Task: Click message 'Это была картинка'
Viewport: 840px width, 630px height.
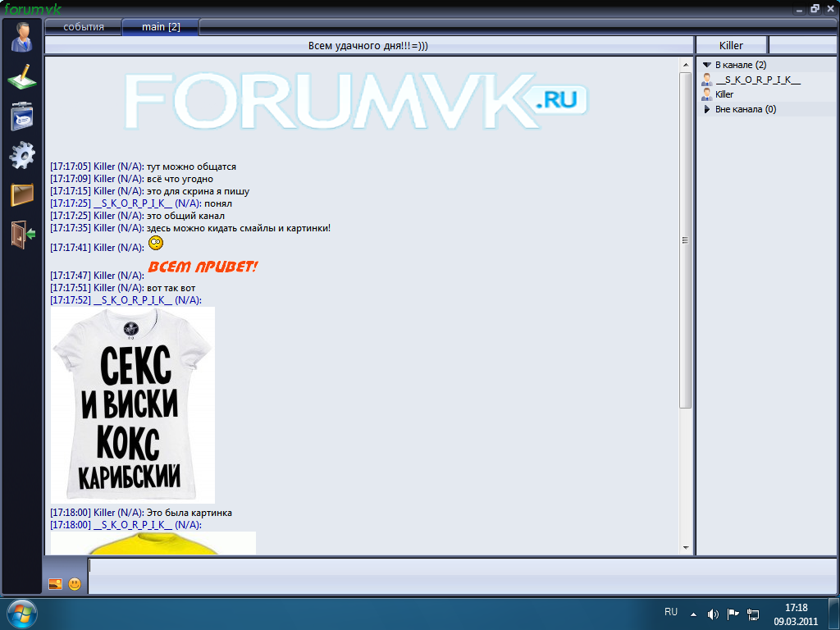Action: tap(189, 513)
